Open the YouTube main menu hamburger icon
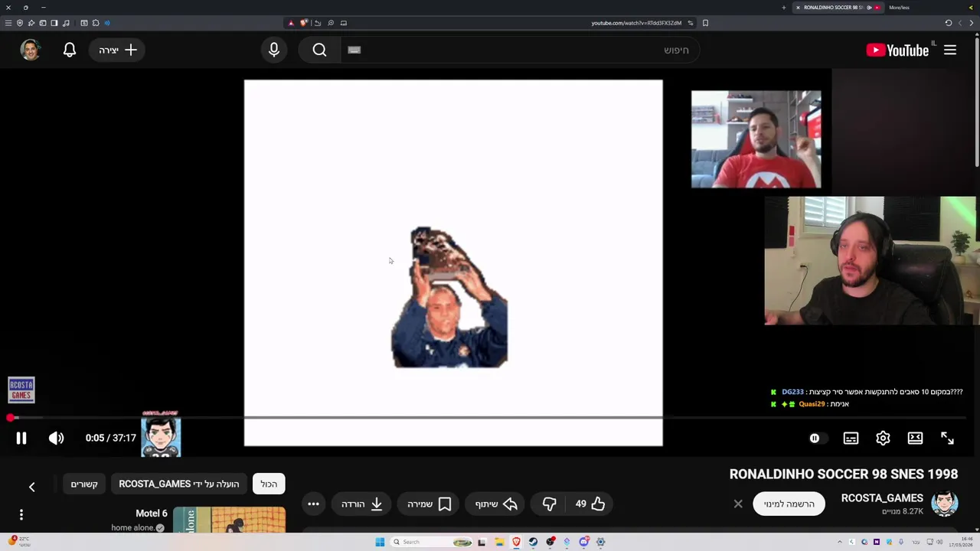980x551 pixels. pos(950,50)
